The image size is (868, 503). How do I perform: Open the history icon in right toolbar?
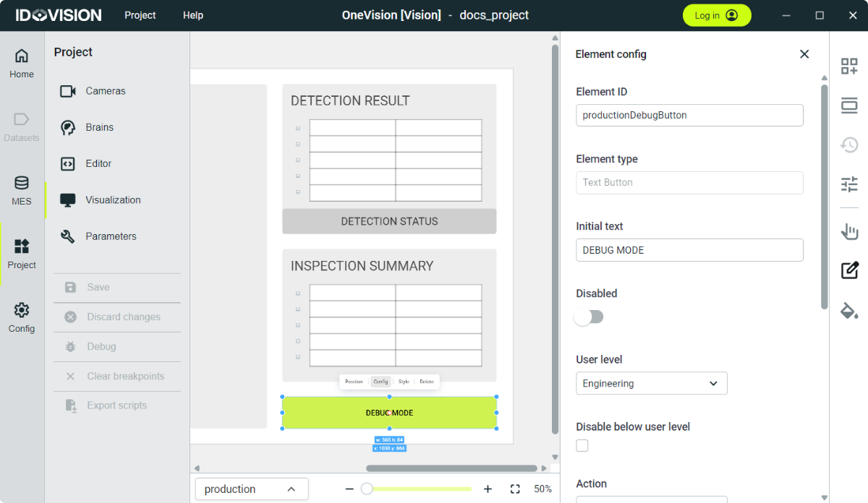tap(849, 145)
